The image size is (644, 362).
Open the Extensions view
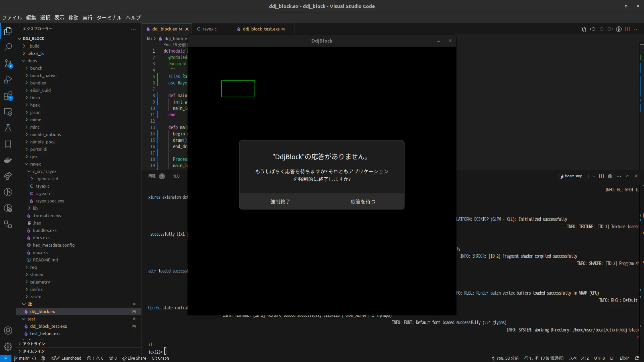[x=8, y=96]
